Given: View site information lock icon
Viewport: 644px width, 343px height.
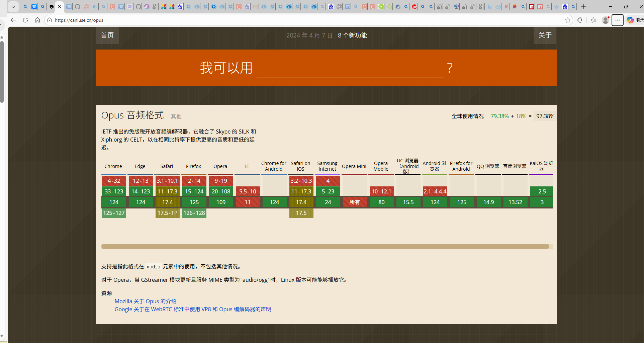Looking at the screenshot, I should pyautogui.click(x=50, y=20).
